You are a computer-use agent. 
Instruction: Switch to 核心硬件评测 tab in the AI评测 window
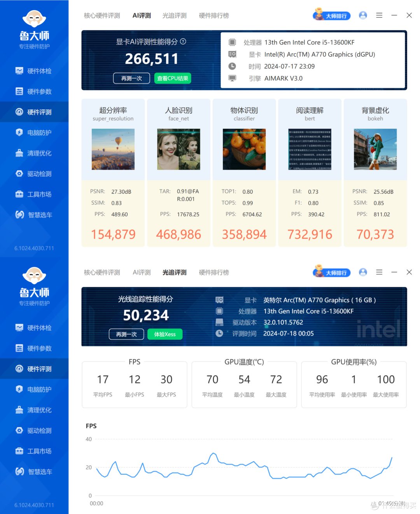(x=102, y=16)
